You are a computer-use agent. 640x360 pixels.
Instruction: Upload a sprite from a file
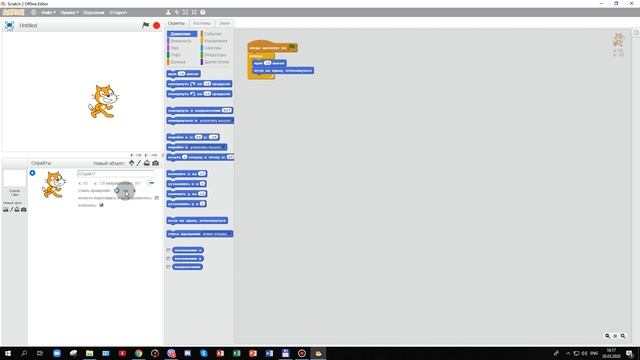147,163
